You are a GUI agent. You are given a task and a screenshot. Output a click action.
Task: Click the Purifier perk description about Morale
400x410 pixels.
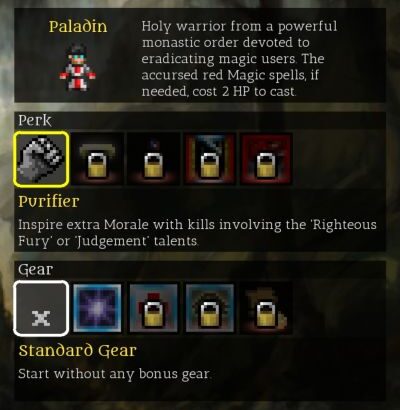tap(197, 233)
